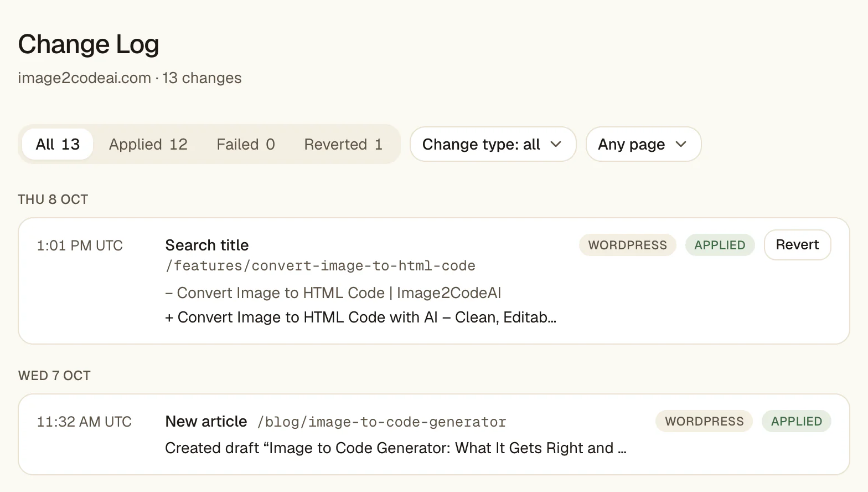Click the /blog/image-to-code-generator path
868x492 pixels.
[382, 422]
